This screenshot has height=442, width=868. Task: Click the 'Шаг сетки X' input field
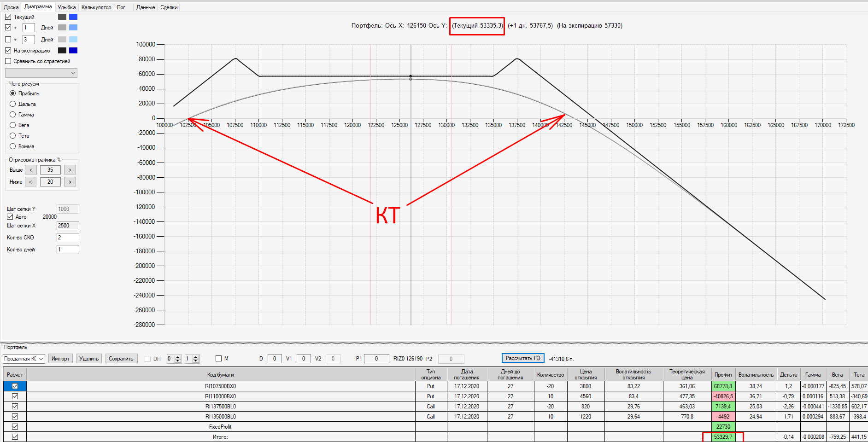(68, 226)
